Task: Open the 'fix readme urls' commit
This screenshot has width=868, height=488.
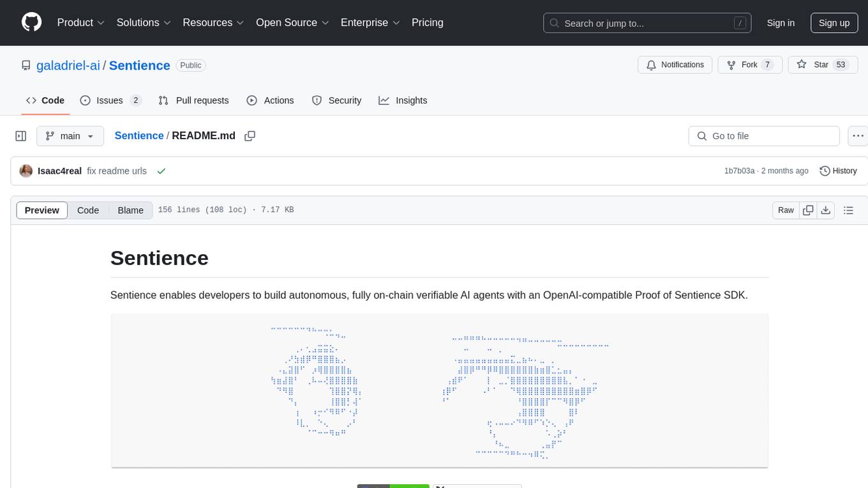Action: [x=117, y=171]
